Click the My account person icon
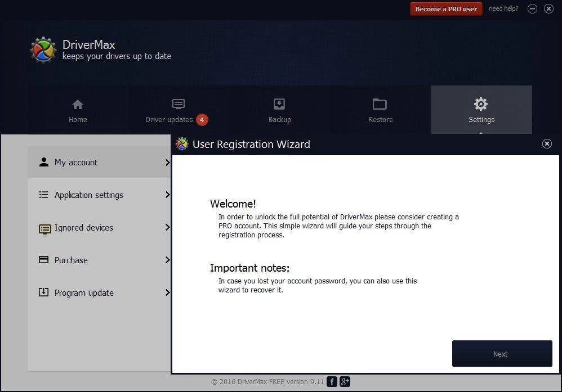 pos(44,162)
